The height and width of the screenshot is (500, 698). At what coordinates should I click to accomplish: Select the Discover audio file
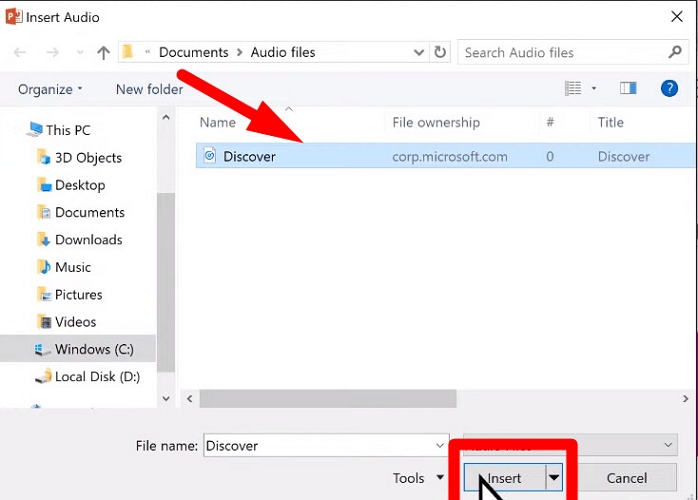(x=445, y=156)
